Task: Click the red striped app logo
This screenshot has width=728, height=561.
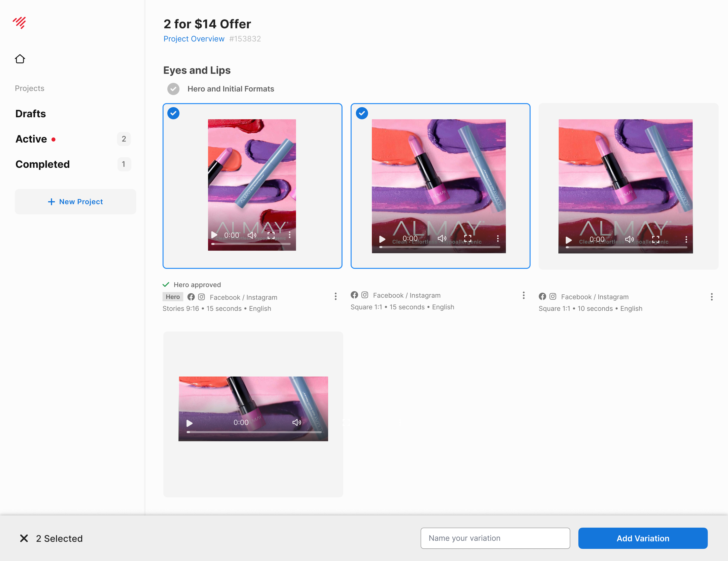Action: click(x=19, y=23)
